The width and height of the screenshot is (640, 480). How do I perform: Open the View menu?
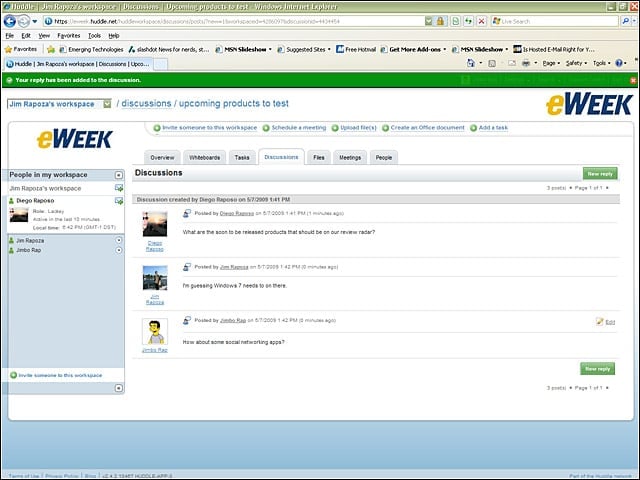click(44, 36)
